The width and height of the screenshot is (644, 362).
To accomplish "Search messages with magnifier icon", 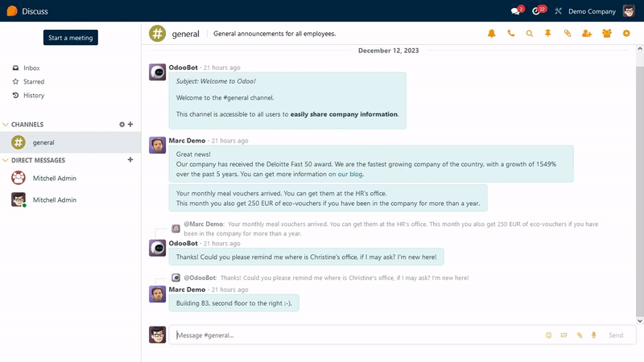I will point(529,34).
